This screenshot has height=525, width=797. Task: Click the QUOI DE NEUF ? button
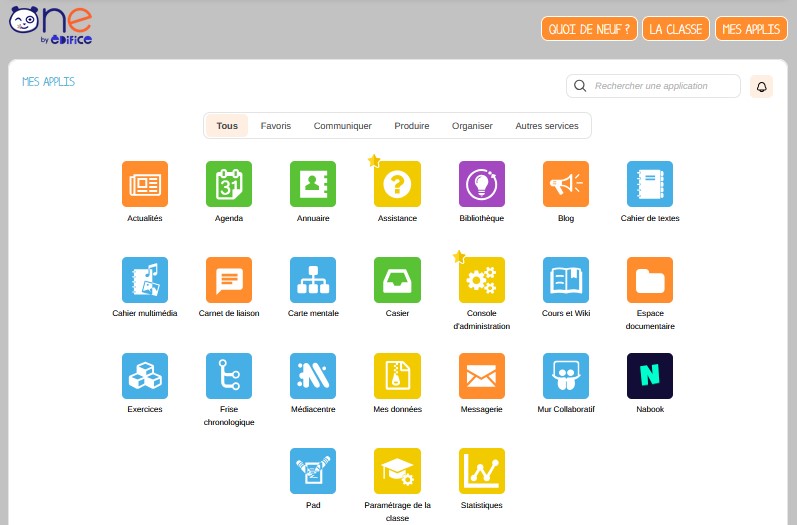tap(589, 29)
